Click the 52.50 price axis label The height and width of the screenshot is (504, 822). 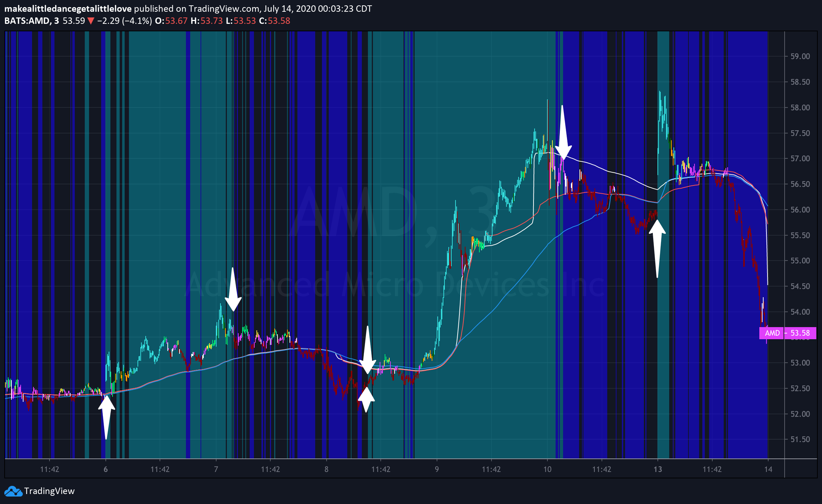(x=800, y=388)
